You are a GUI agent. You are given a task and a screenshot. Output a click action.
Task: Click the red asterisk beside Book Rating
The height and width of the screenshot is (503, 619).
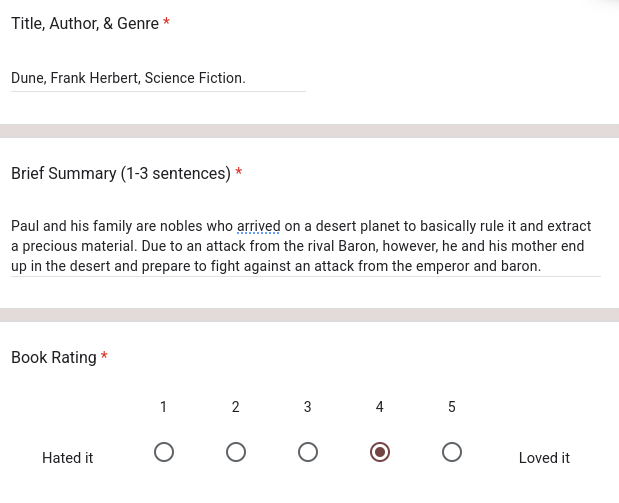(104, 357)
